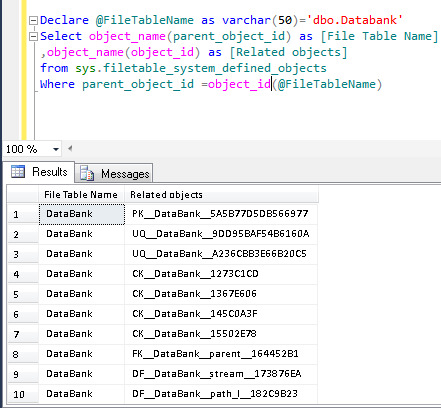Select row 5 header in results
441x410 pixels.
(23, 294)
